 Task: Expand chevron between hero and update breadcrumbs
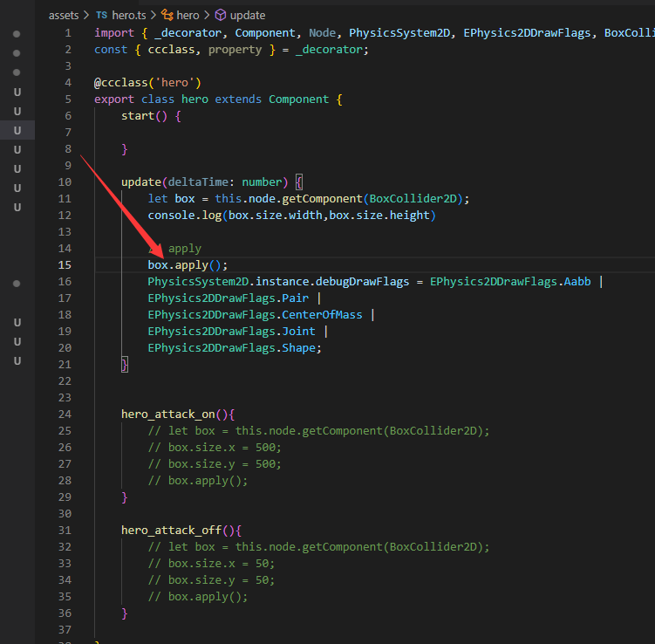tap(207, 16)
